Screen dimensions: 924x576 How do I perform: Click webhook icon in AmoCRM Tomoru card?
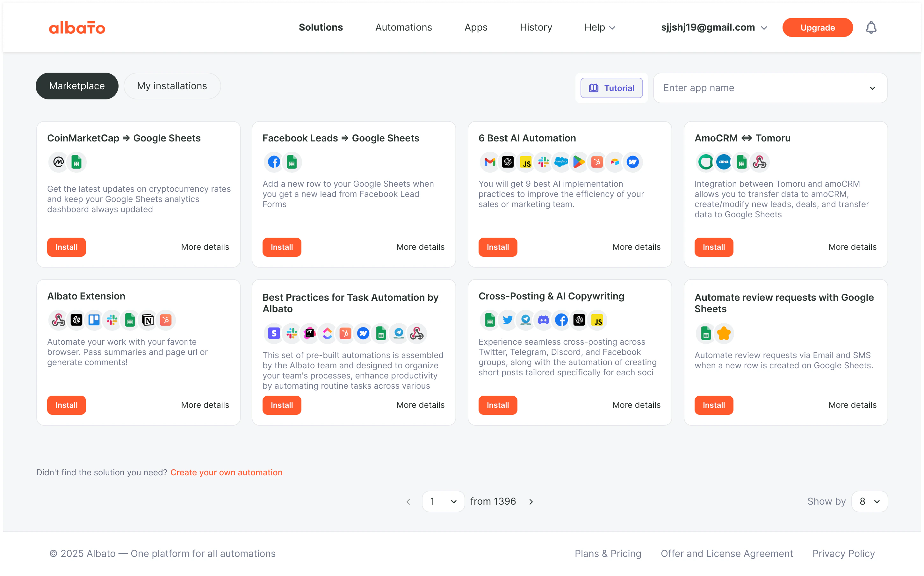(760, 162)
